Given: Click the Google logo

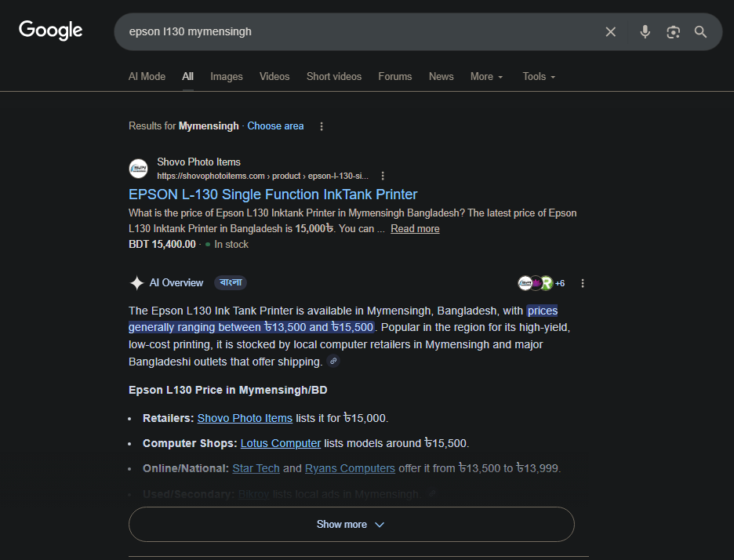Looking at the screenshot, I should click(x=51, y=31).
